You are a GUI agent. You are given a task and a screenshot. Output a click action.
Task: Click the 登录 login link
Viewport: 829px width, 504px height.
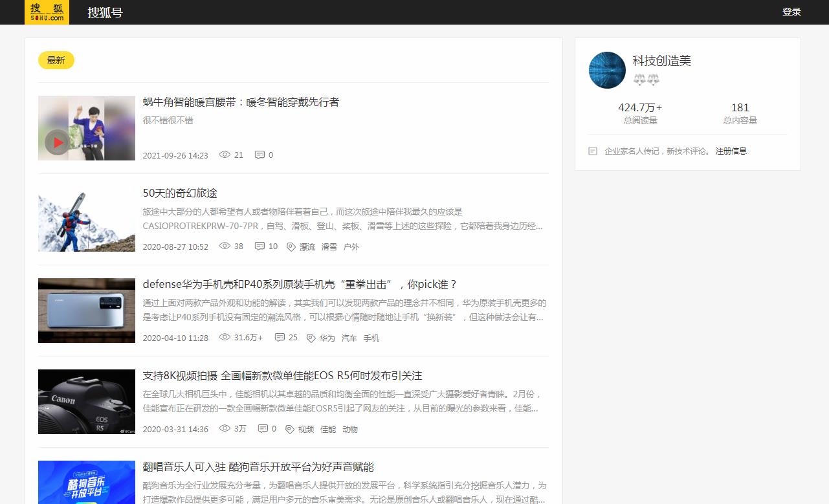pos(791,12)
